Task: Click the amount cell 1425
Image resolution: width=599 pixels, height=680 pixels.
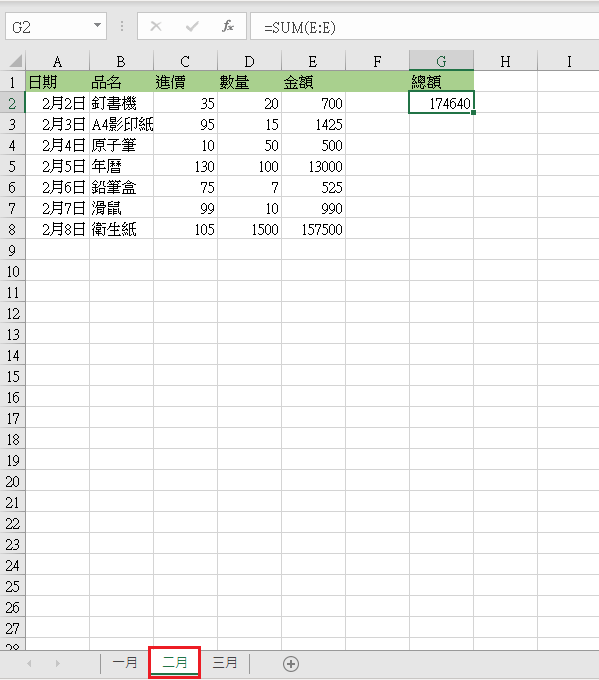Action: (313, 124)
